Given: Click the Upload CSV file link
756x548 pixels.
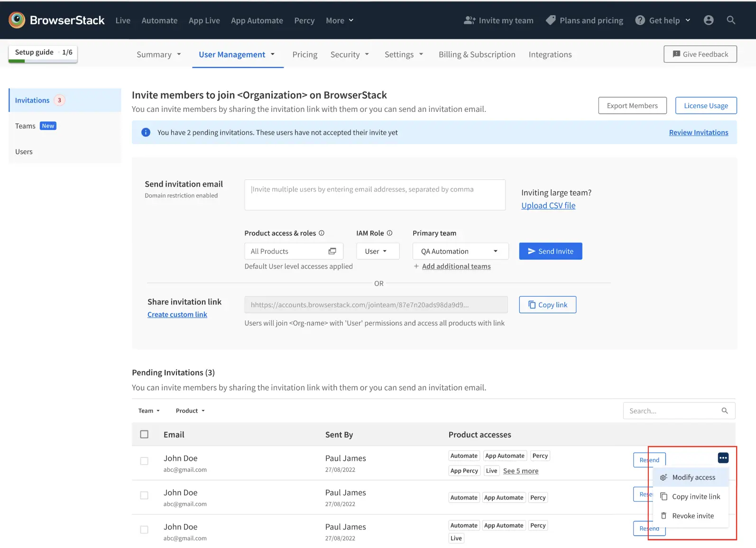Looking at the screenshot, I should (548, 205).
